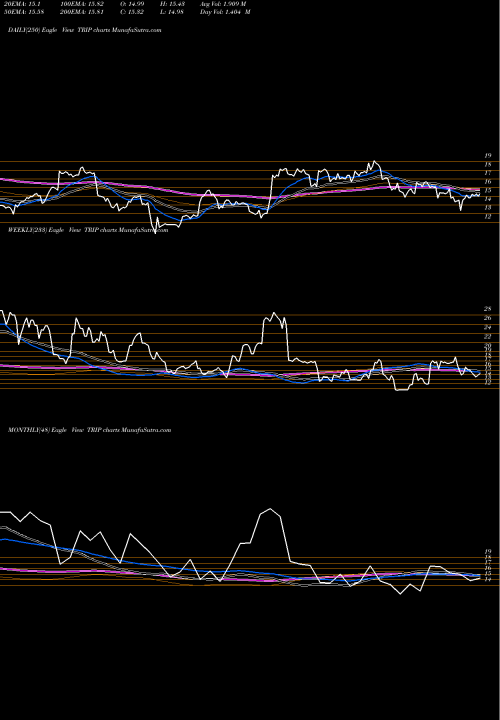Click the close price C: value

click(x=132, y=11)
